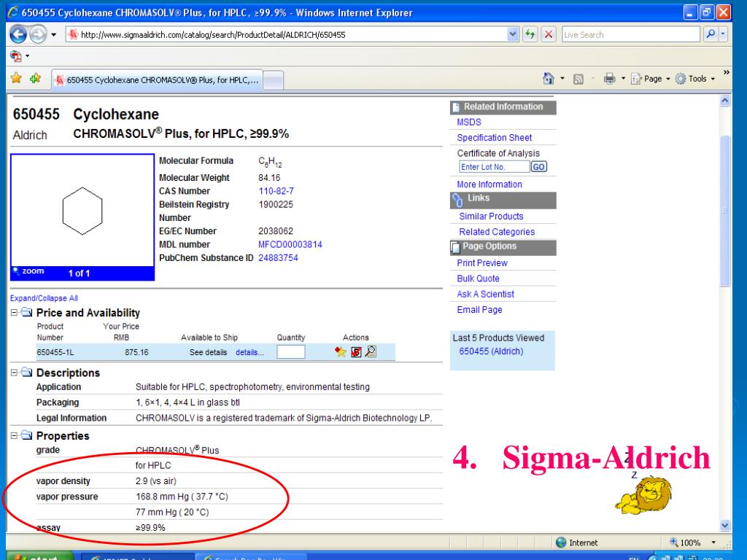747x560 pixels.
Task: Open a new blank tab
Action: tap(273, 80)
